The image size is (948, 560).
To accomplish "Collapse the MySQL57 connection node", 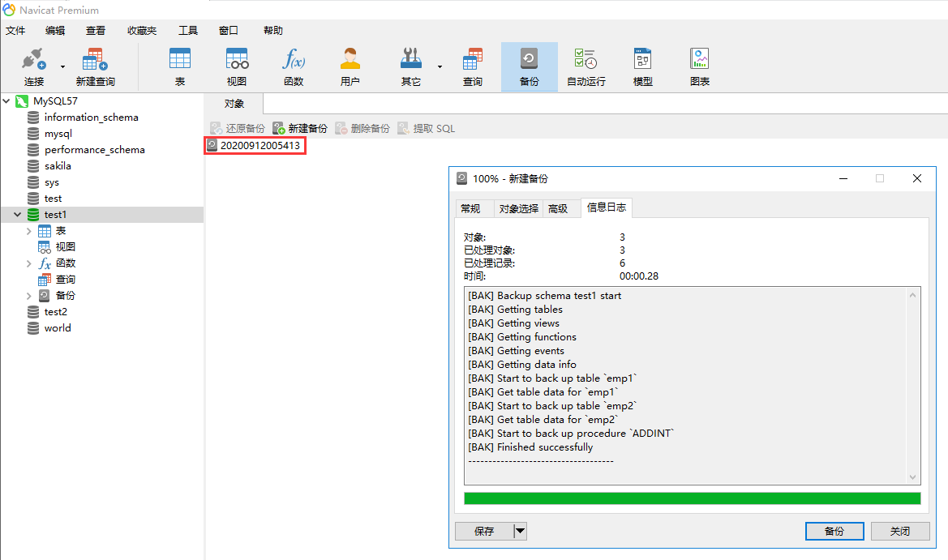I will pyautogui.click(x=6, y=100).
